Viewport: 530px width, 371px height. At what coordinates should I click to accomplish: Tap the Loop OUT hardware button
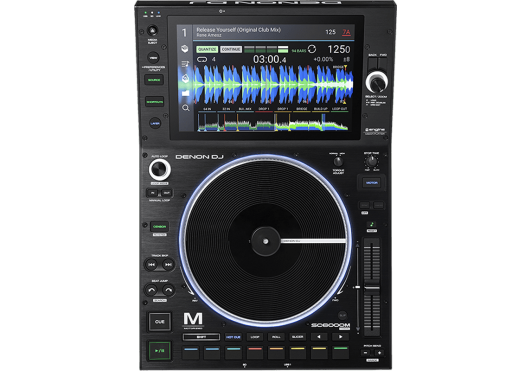point(166,193)
